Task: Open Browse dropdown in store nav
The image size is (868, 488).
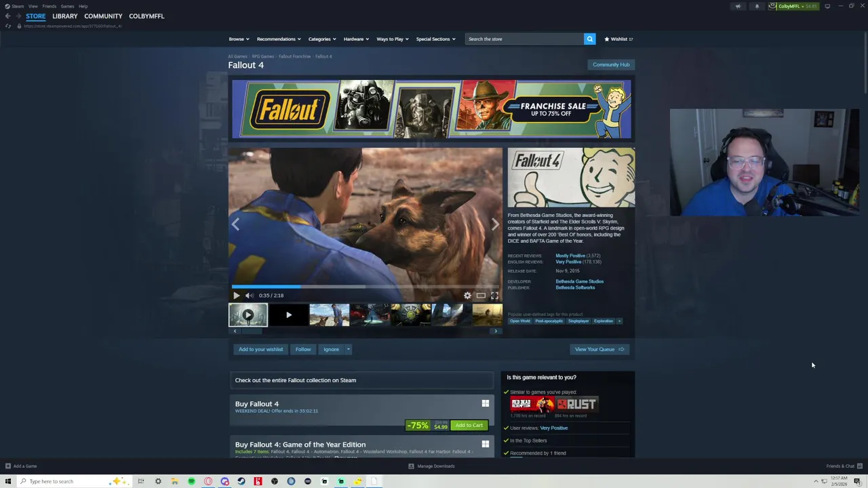Action: (239, 39)
